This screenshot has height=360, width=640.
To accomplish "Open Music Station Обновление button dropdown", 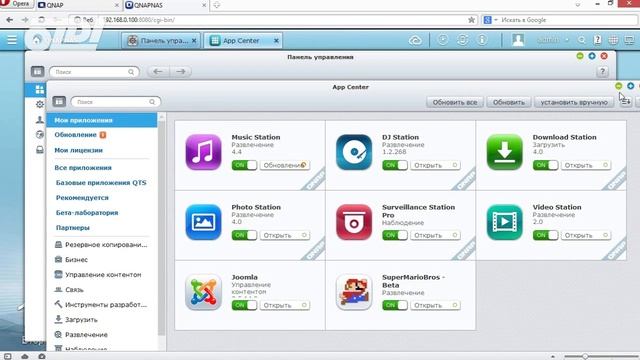I will [303, 165].
